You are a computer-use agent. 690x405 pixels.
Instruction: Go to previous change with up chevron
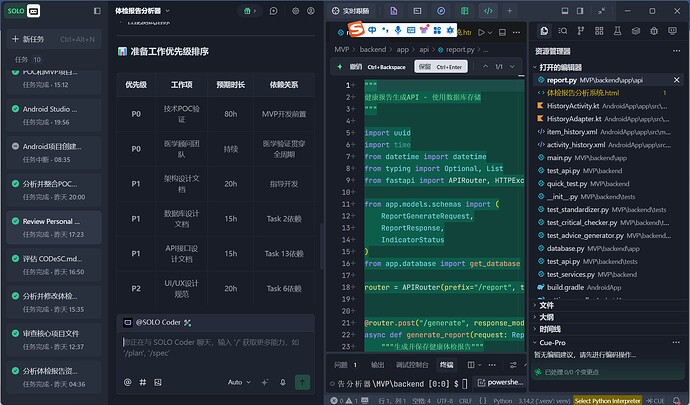click(485, 67)
